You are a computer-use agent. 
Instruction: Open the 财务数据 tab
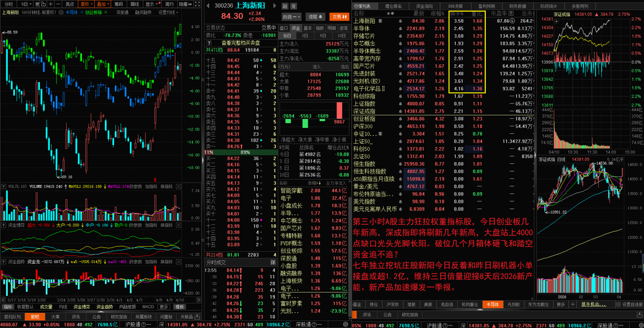click(x=517, y=6)
